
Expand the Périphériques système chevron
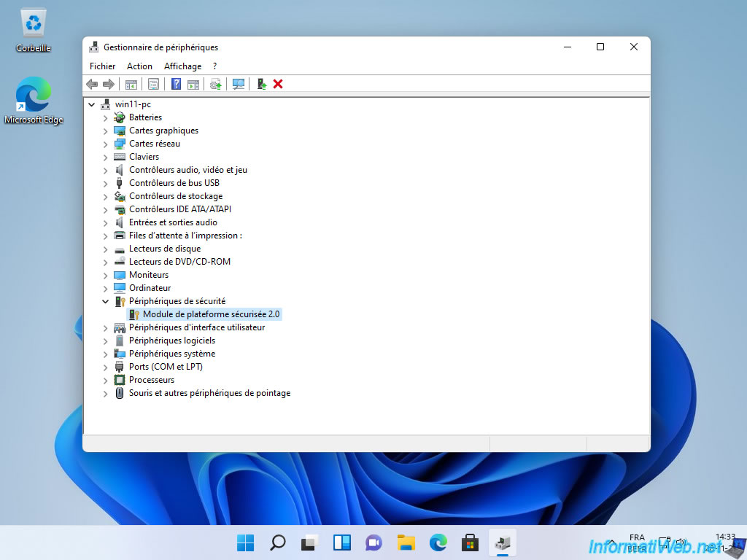[x=105, y=354]
